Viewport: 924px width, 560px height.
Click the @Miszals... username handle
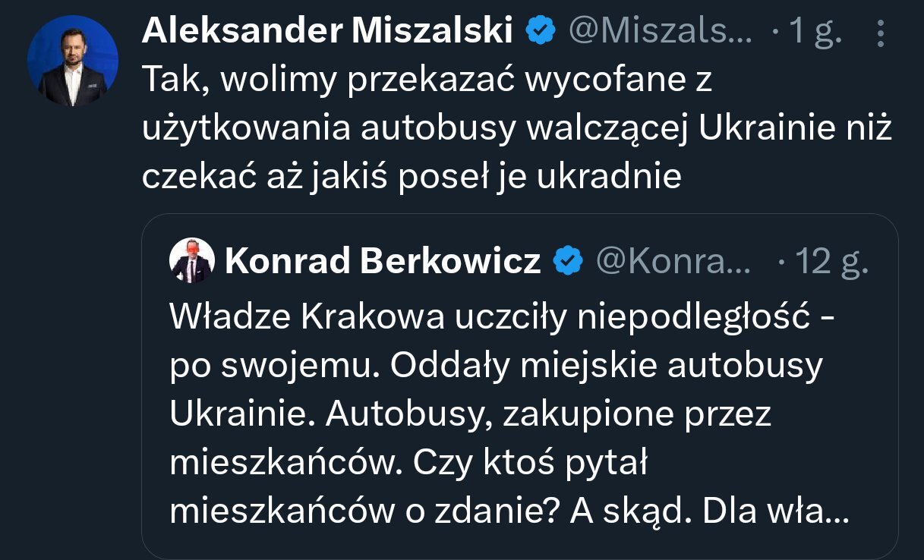point(660,32)
